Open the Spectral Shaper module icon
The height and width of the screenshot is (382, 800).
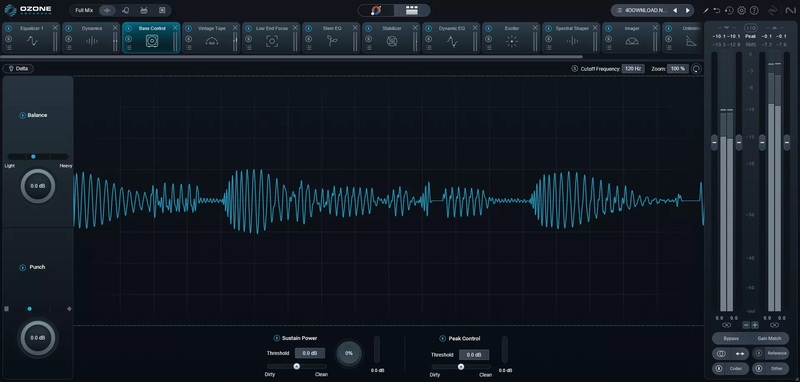point(572,41)
